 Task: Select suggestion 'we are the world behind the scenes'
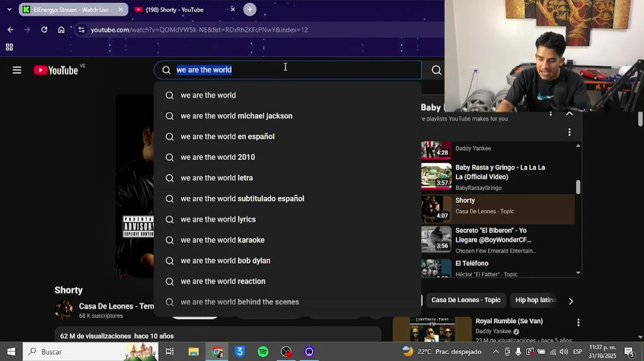point(287,302)
